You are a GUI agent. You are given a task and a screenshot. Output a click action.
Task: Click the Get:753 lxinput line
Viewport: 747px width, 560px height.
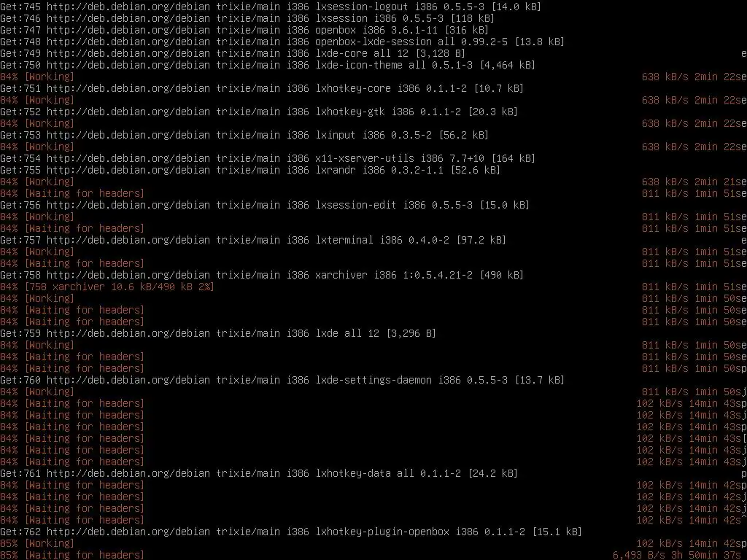244,135
